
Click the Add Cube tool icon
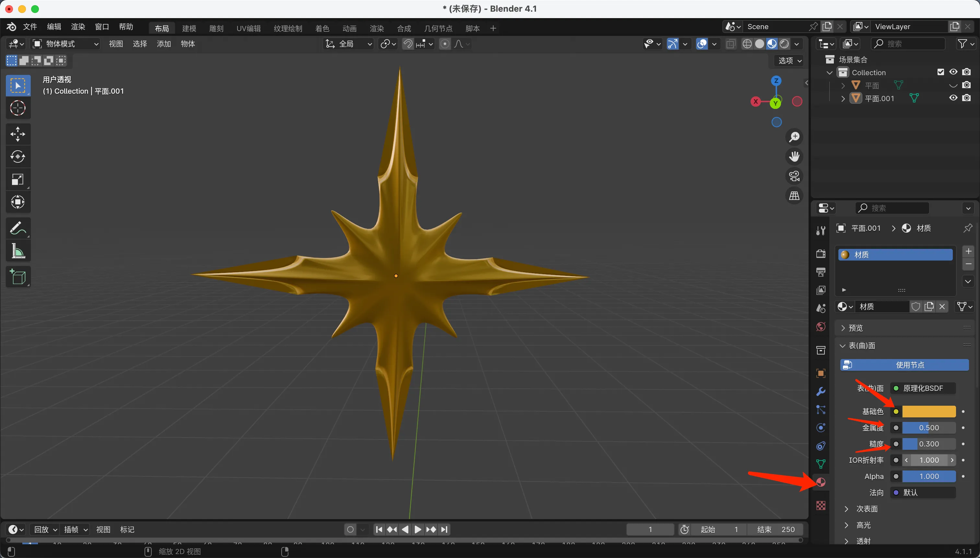click(17, 277)
